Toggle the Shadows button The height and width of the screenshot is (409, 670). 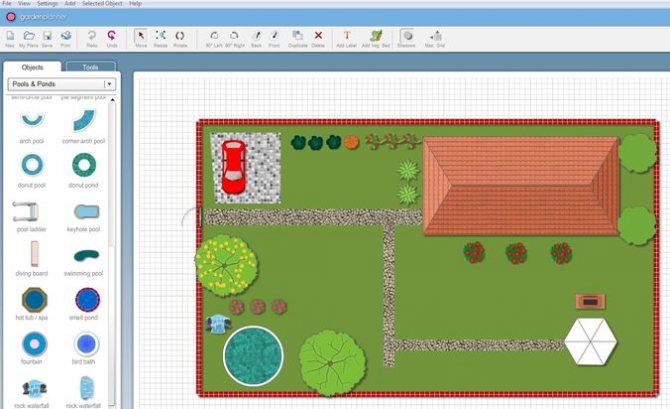(x=407, y=37)
